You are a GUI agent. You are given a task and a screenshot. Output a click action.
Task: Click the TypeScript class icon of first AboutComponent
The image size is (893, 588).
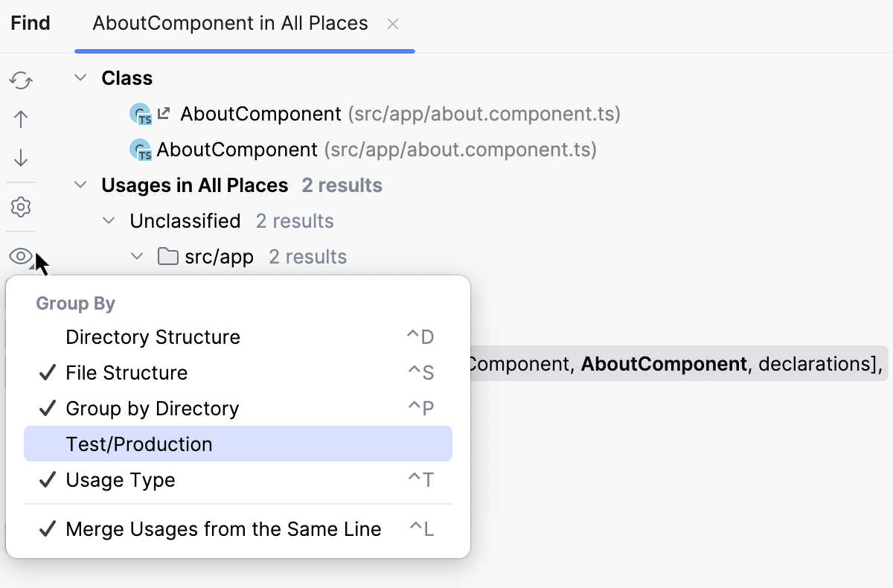tap(141, 115)
